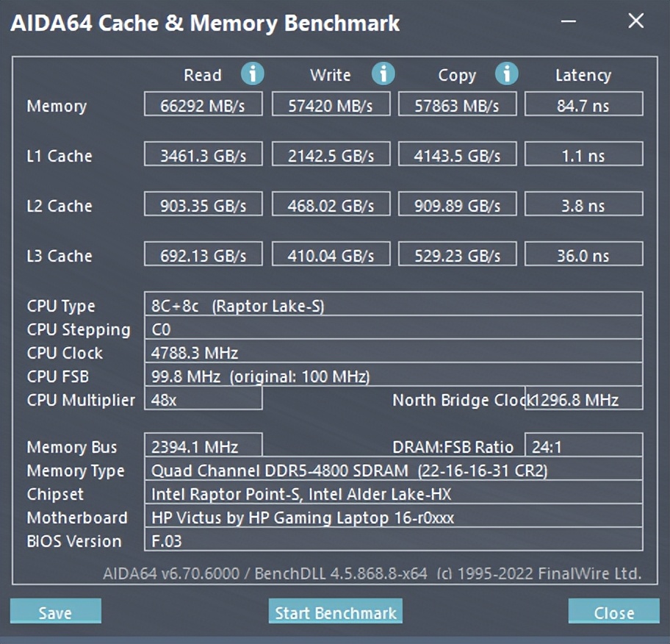
Task: Select the L3 Cache Copy 529.23 GB/s field
Action: 457,254
